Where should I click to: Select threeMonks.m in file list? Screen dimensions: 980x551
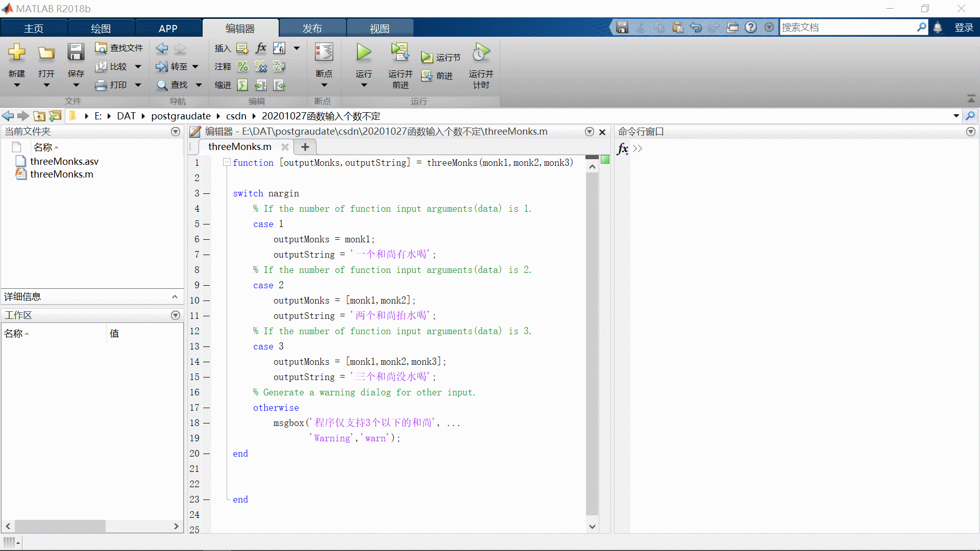62,174
